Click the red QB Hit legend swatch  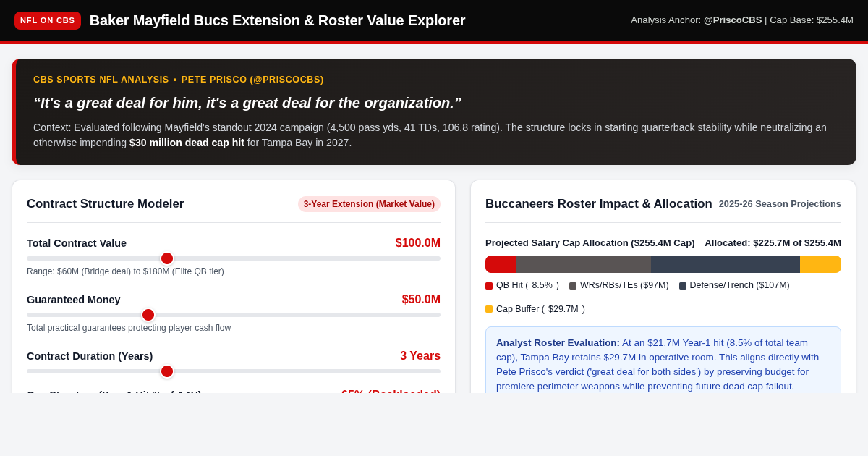tap(489, 286)
